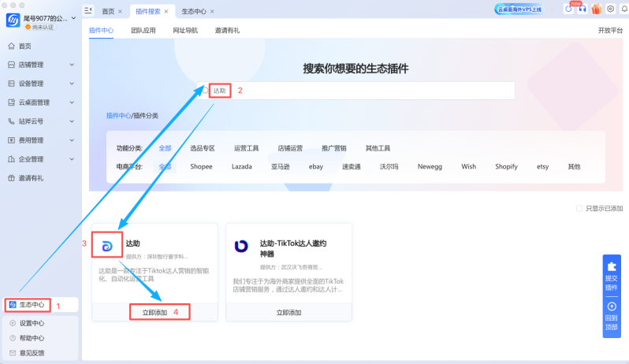629x364 pixels.
Task: Click the 达助-TikTok达人邀约神器 plugin logo
Action: tap(241, 246)
